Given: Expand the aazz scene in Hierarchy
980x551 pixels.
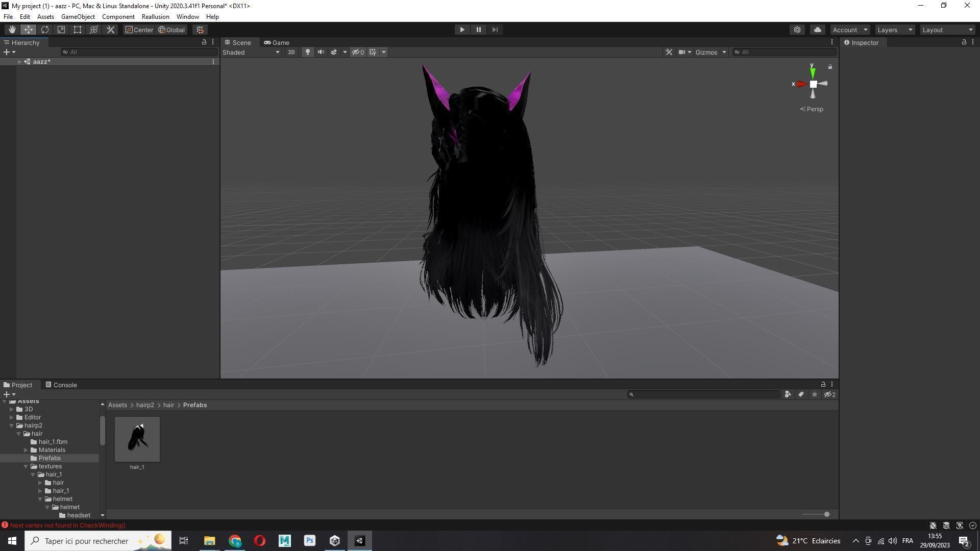Looking at the screenshot, I should pos(19,62).
